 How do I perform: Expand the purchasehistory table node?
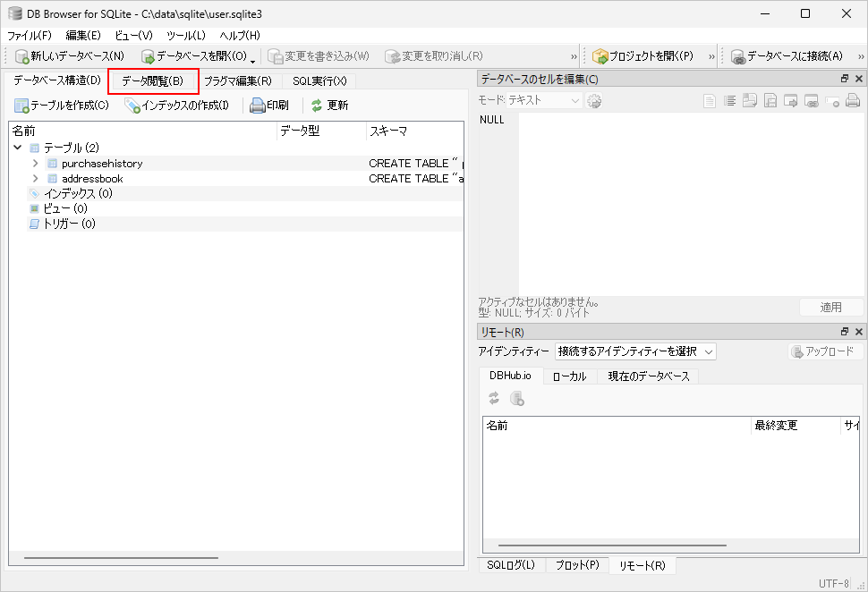coord(36,164)
